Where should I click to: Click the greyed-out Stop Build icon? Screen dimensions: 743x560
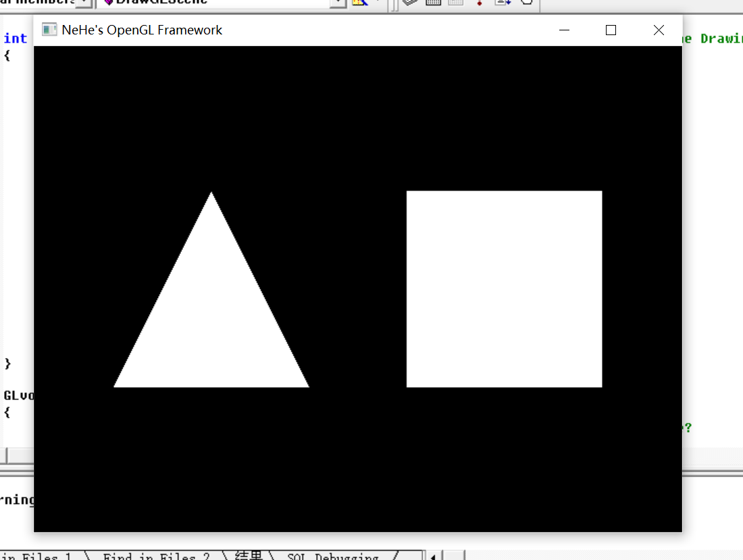coord(457,2)
